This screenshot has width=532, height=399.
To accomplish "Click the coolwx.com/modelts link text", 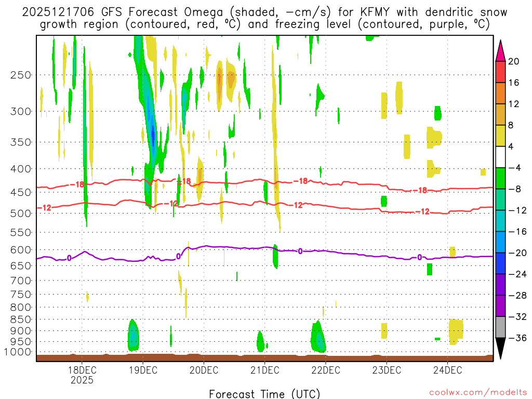I will coord(478,393).
